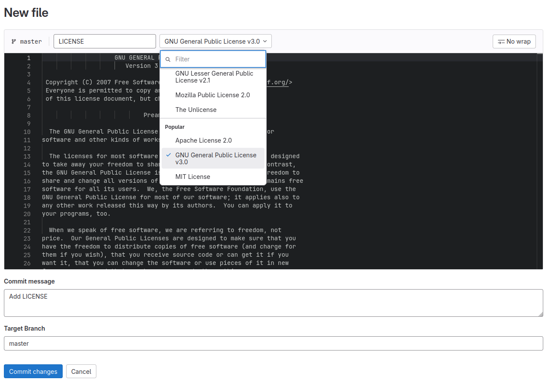Select Apache License 2.0 template
548x392 pixels.
203,140
